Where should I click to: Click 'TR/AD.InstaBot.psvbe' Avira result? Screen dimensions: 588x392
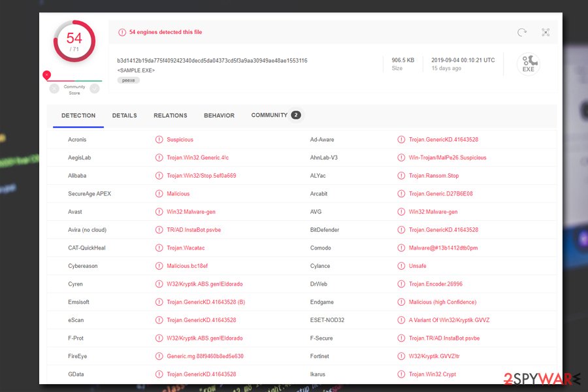[194, 229]
